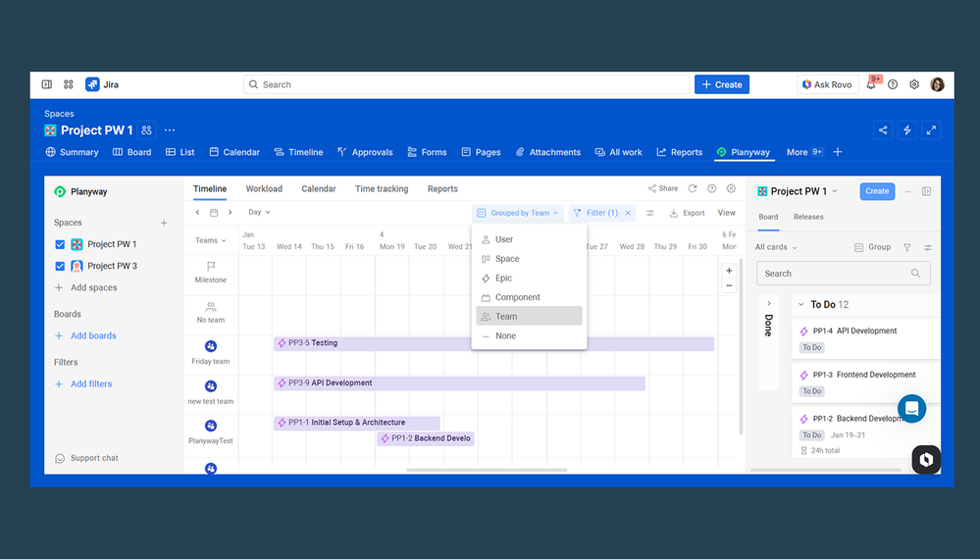The height and width of the screenshot is (559, 980).
Task: Zoom out the timeline with minus
Action: pyautogui.click(x=729, y=285)
